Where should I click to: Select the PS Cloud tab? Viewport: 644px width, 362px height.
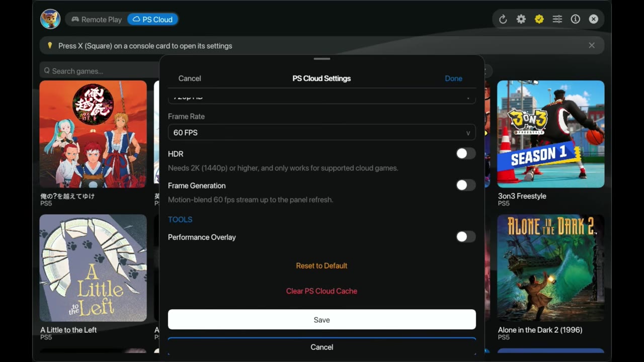pos(152,20)
